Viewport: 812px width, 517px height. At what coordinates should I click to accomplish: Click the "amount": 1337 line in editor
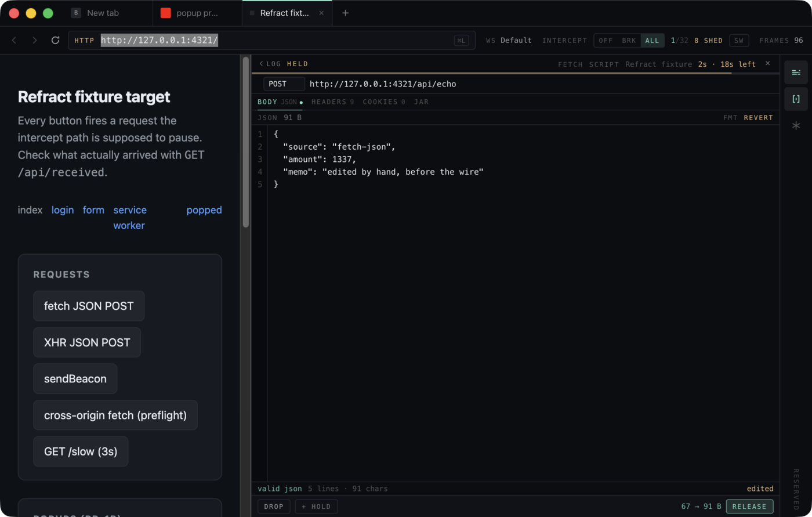320,159
